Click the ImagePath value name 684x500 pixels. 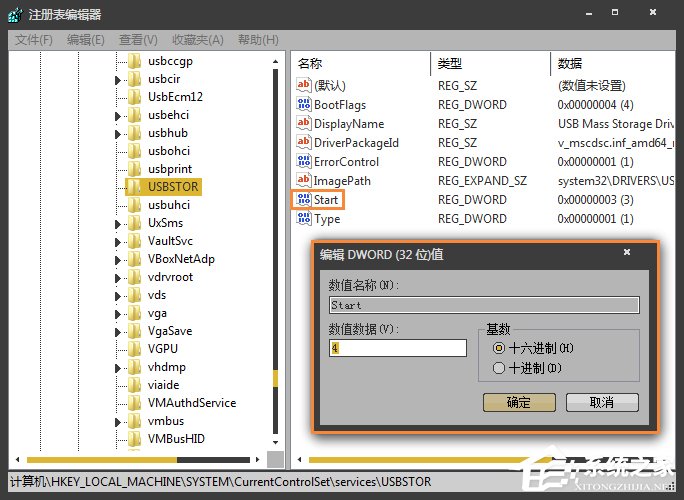[x=342, y=181]
